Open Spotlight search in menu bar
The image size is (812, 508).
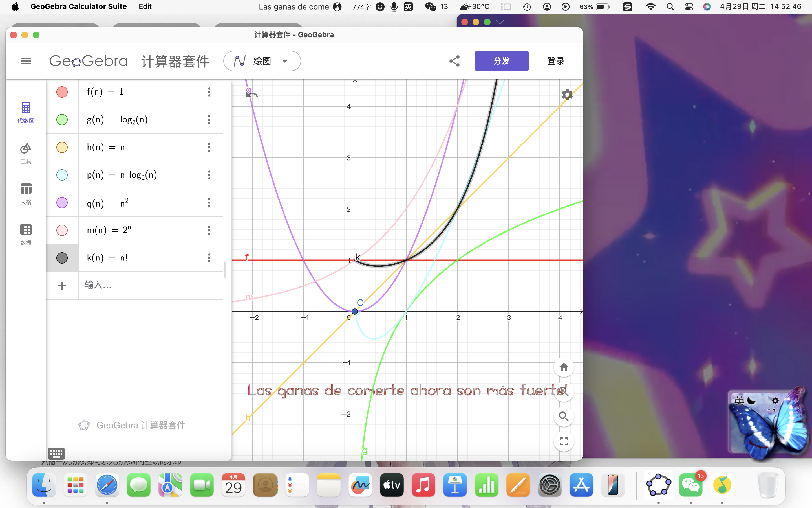[670, 6]
